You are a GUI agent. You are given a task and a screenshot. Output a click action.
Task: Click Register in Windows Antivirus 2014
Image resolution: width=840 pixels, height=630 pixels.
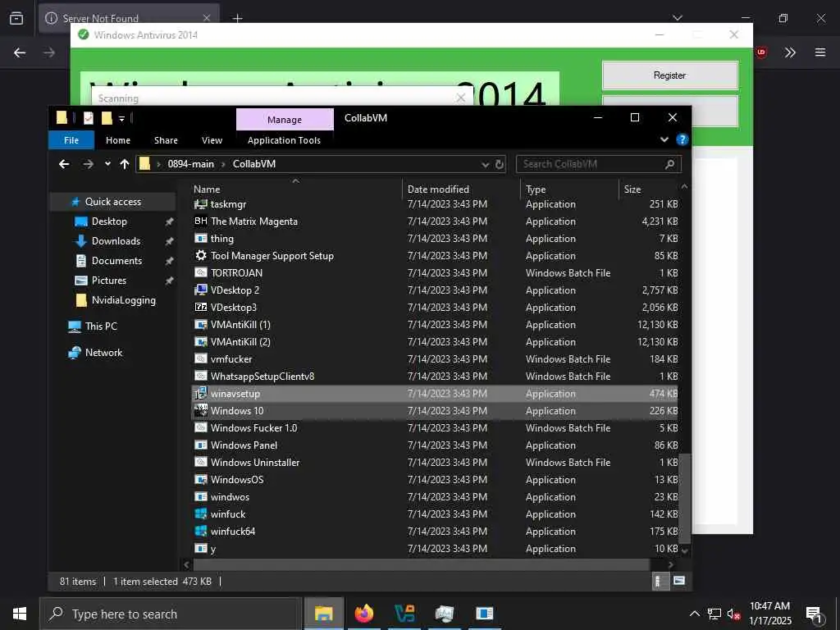click(669, 75)
